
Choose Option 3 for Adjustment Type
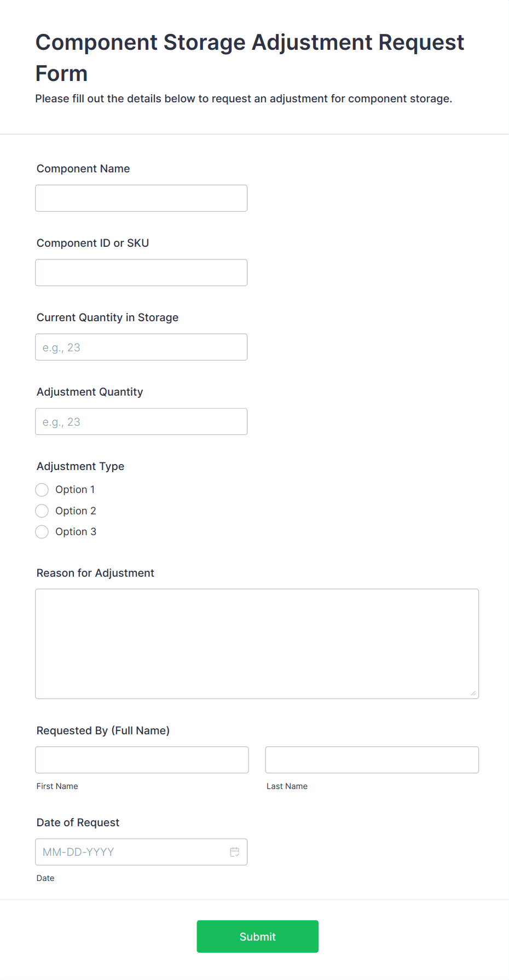[42, 532]
